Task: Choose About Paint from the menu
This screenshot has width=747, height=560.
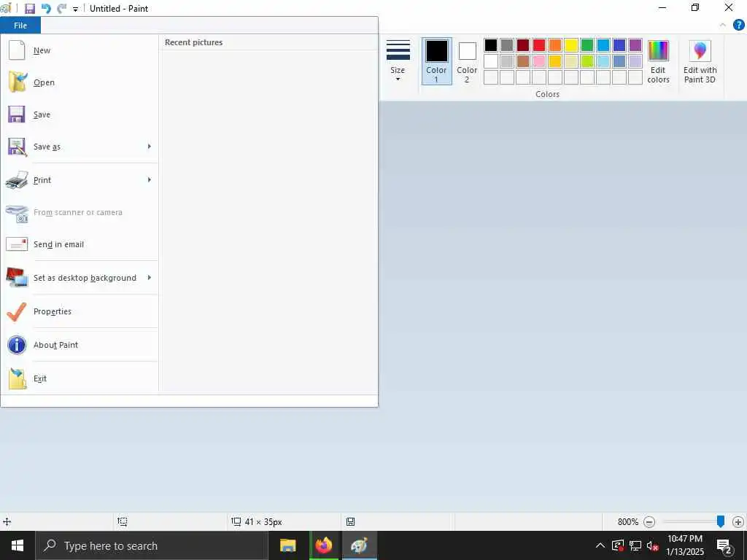Action: pos(80,345)
